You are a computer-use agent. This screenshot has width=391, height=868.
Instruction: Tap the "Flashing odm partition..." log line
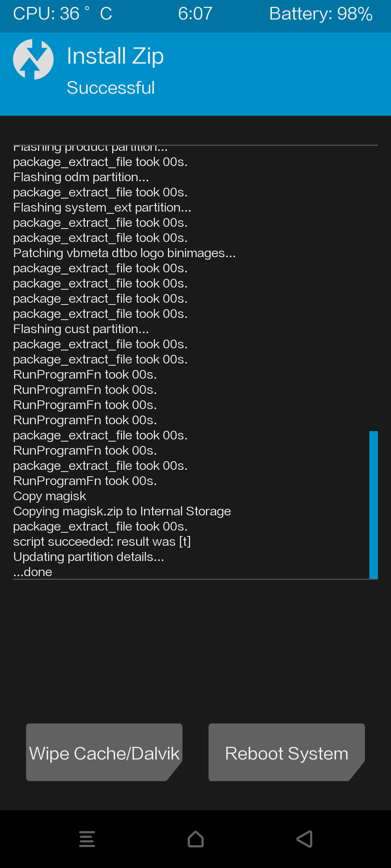click(x=81, y=177)
